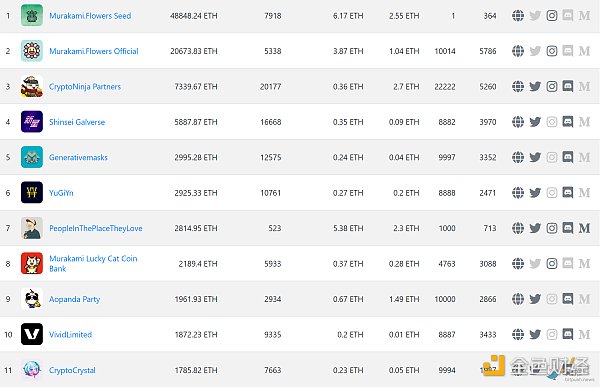Open Murakami.Flowers Official Instagram icon

(x=551, y=51)
